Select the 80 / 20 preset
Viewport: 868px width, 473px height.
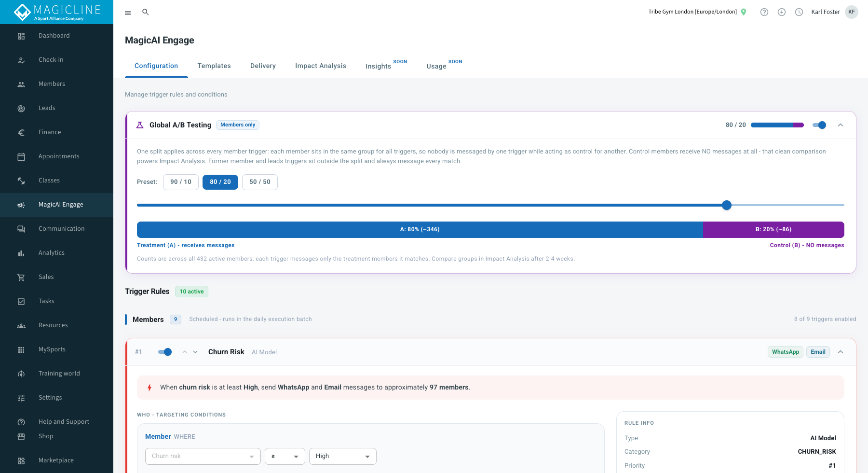tap(220, 182)
